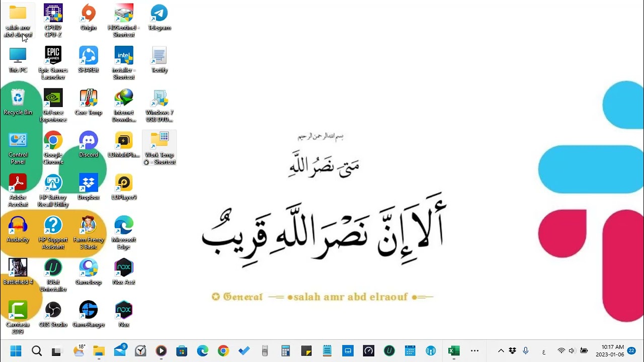Image resolution: width=644 pixels, height=362 pixels.
Task: Open the Notepad taskbar icon
Action: (327, 351)
